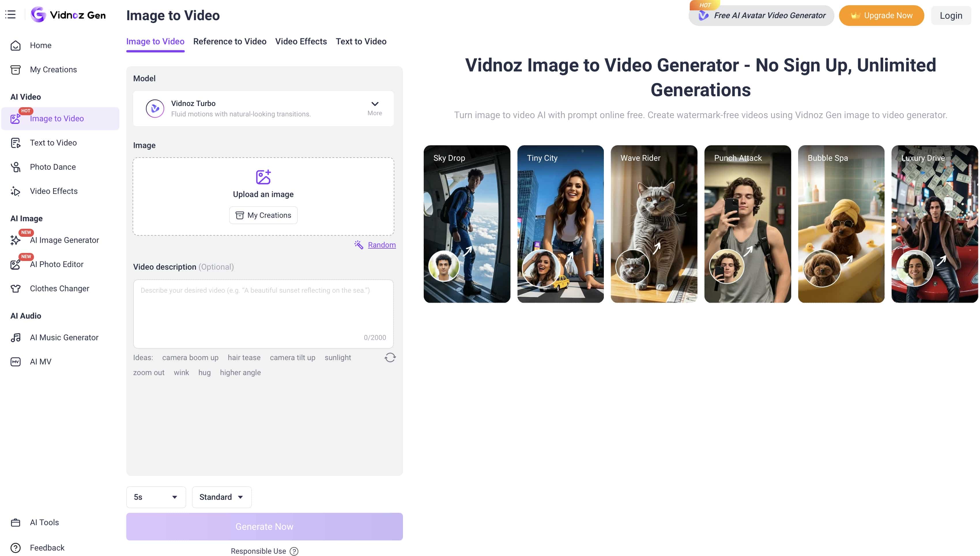Viewport: 980px width, 556px height.
Task: Add 'wink' idea
Action: [x=181, y=372]
